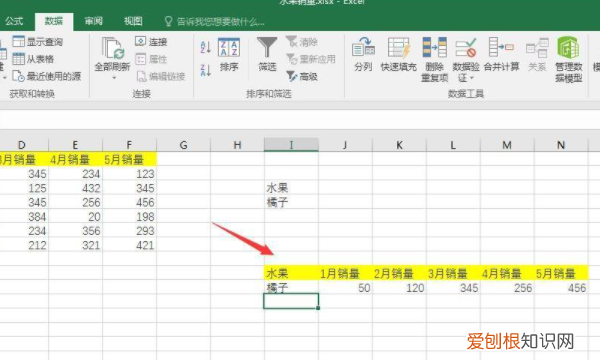Click the 1月销量 result header
This screenshot has width=600, height=360.
pyautogui.click(x=345, y=273)
